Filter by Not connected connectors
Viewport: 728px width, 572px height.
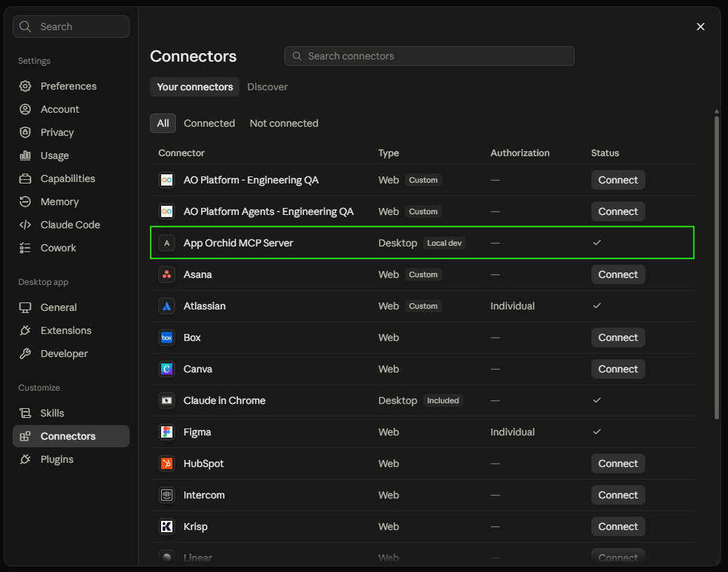coord(284,123)
